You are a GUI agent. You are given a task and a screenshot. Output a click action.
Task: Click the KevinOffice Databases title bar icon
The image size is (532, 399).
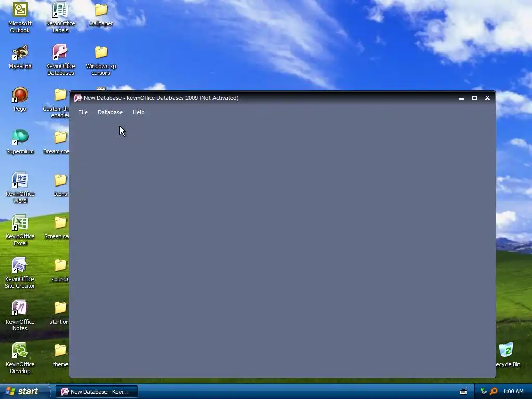coord(78,98)
